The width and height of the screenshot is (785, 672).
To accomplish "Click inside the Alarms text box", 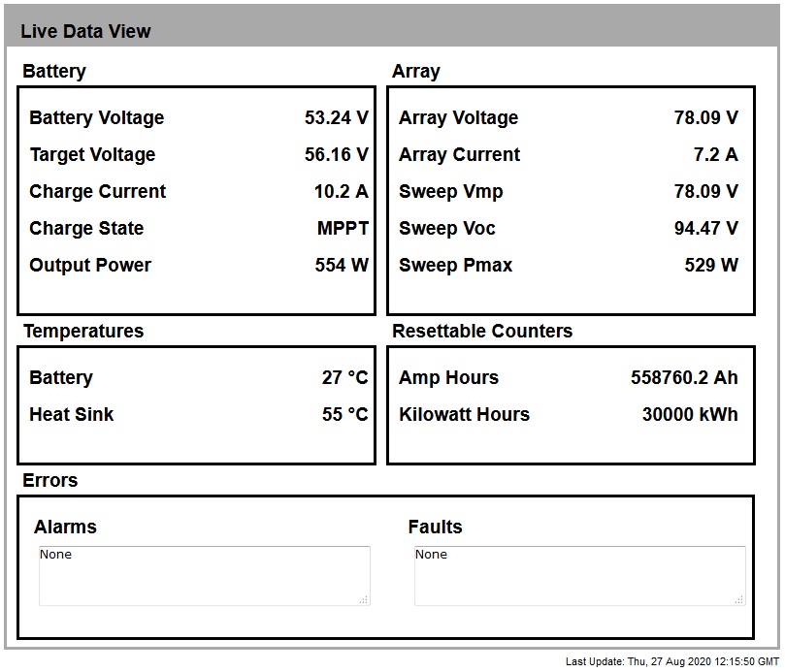I will coord(204,576).
